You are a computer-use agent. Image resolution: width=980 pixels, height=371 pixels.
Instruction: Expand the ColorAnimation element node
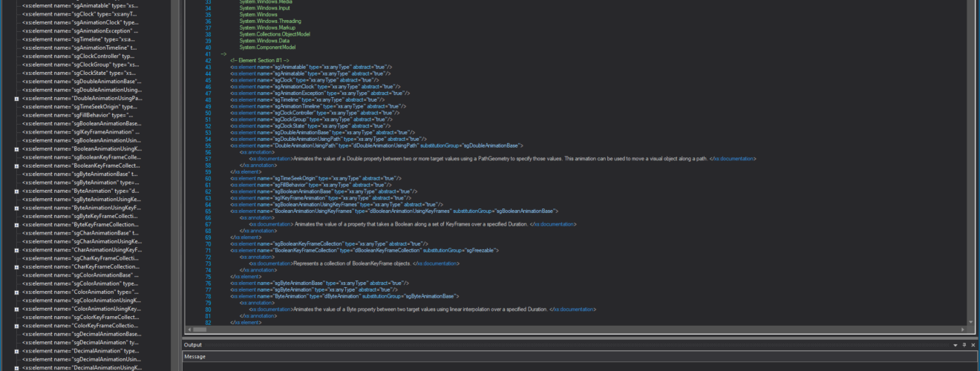pyautogui.click(x=16, y=292)
